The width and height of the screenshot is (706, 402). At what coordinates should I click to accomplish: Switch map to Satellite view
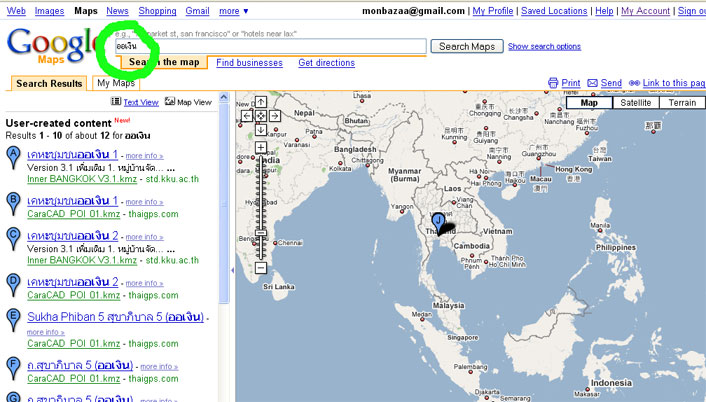click(635, 103)
